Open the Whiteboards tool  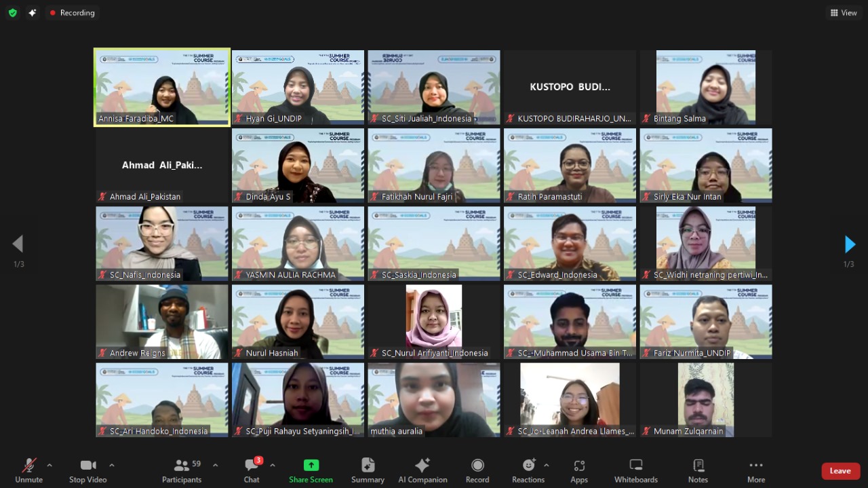point(635,470)
